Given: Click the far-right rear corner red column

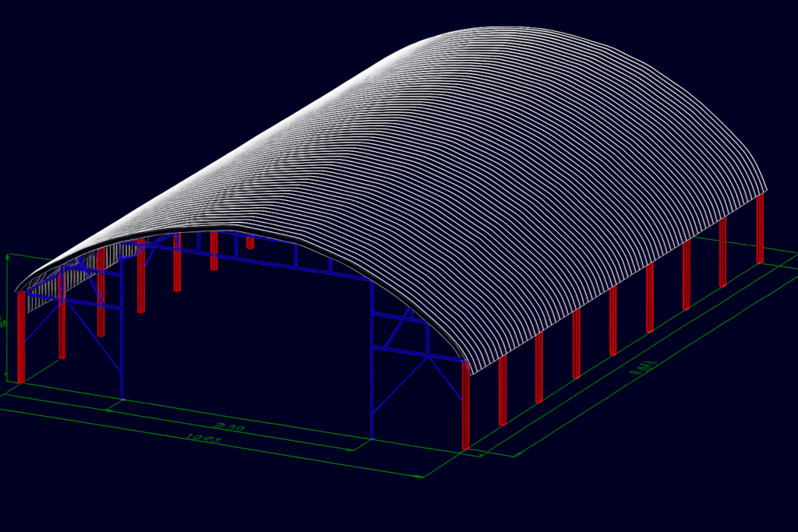Looking at the screenshot, I should 760,228.
